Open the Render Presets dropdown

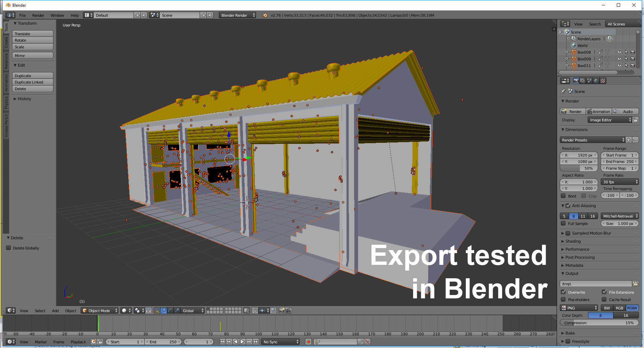coord(593,140)
